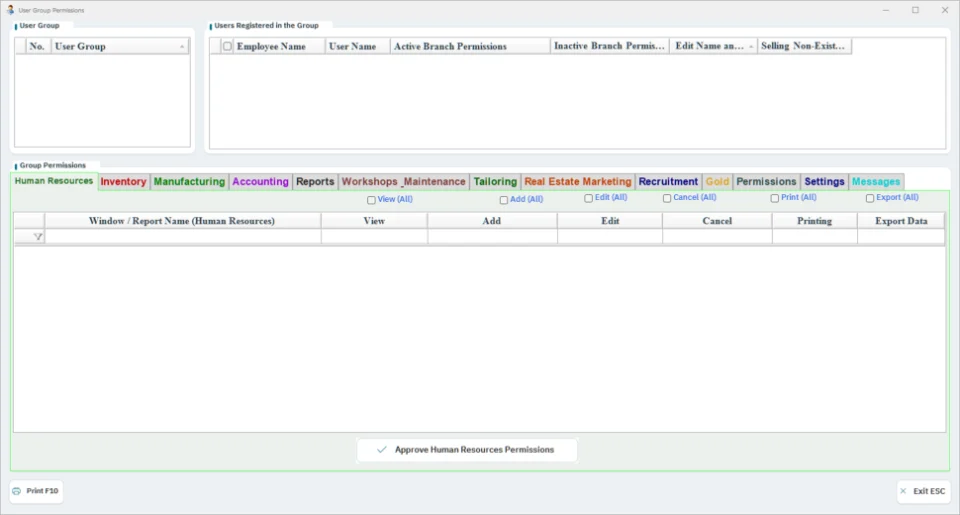960x515 pixels.
Task: Click the Exit ESC button
Action: 923,491
